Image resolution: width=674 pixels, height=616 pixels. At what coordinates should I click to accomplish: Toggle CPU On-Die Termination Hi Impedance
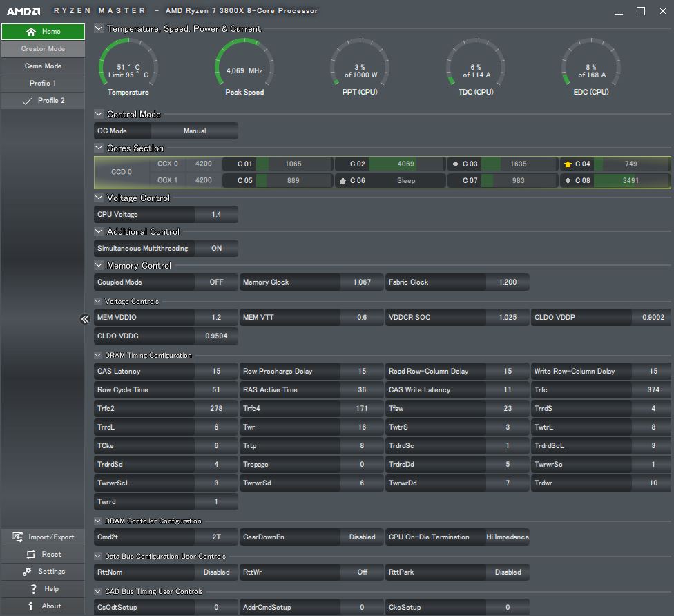pyautogui.click(x=508, y=537)
